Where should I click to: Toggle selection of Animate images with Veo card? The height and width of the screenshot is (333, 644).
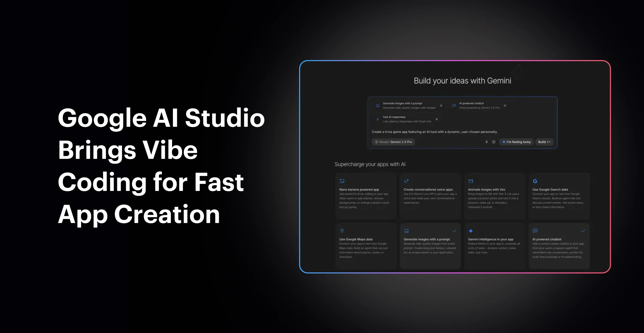click(x=495, y=198)
